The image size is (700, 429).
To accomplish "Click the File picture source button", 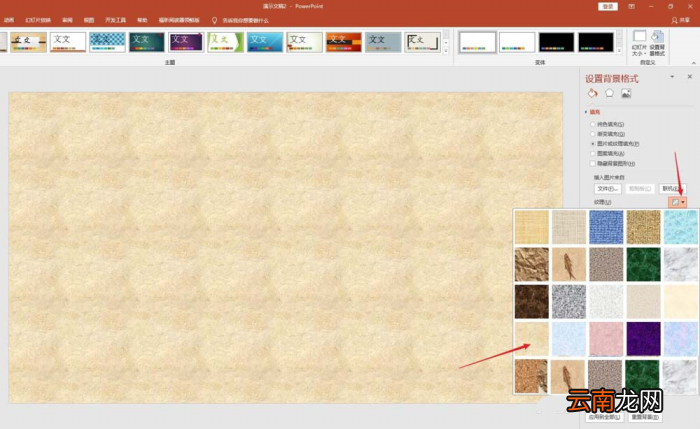I will pyautogui.click(x=608, y=189).
